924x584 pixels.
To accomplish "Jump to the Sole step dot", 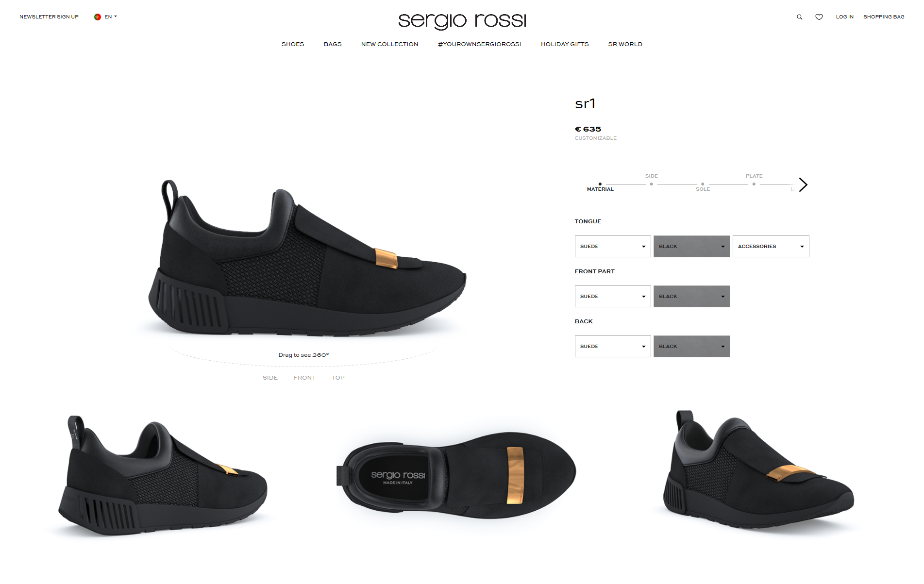I will click(x=703, y=184).
